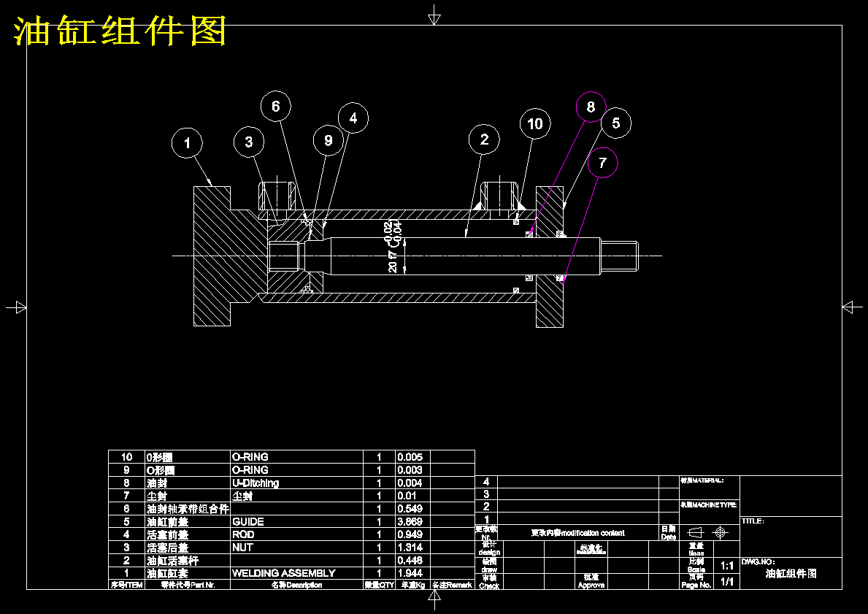This screenshot has width=868, height=614.
Task: Click part name 油封轴承带组合件 in row 6
Action: point(188,508)
